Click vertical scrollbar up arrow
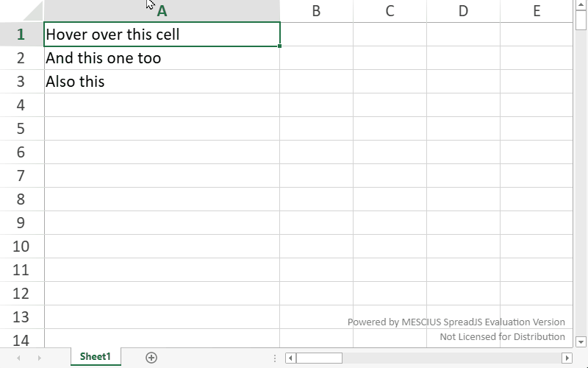 tap(581, 6)
